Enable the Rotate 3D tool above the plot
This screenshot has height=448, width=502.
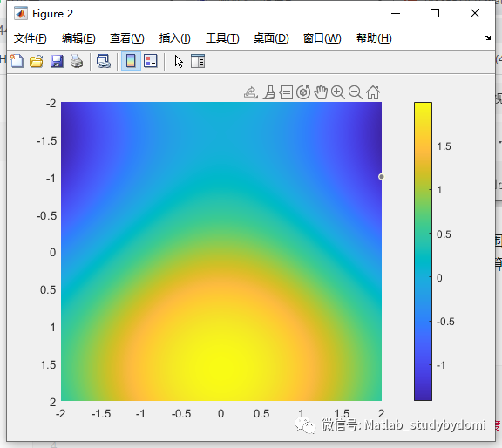coord(303,92)
